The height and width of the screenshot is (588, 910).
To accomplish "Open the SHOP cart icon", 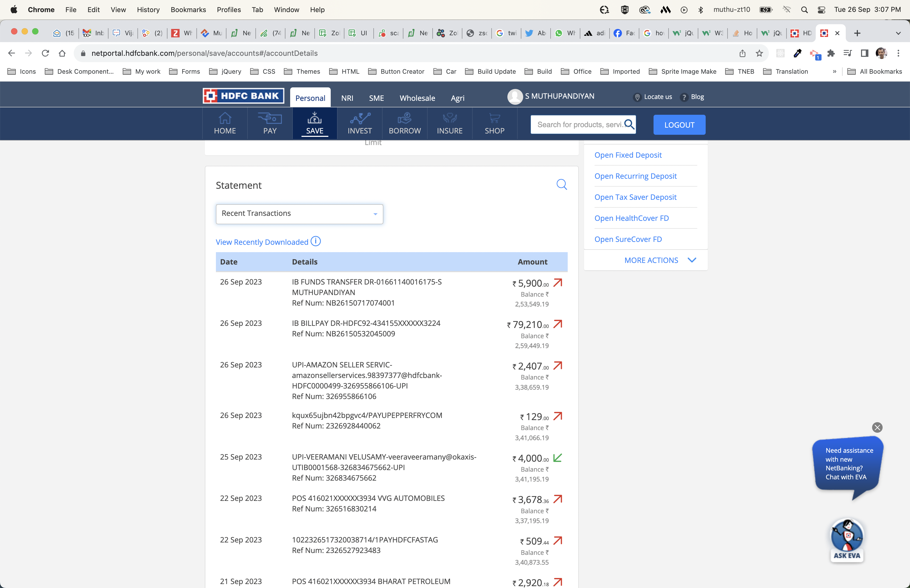I will click(x=494, y=118).
